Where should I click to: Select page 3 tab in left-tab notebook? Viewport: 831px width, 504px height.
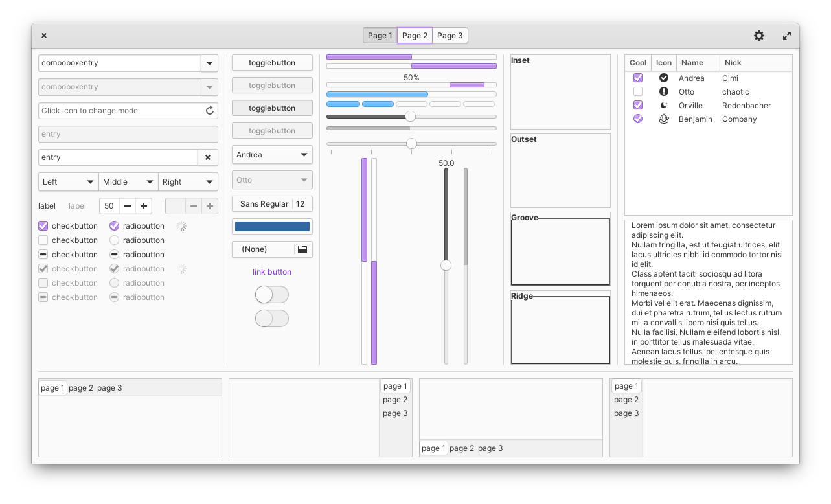pyautogui.click(x=626, y=413)
